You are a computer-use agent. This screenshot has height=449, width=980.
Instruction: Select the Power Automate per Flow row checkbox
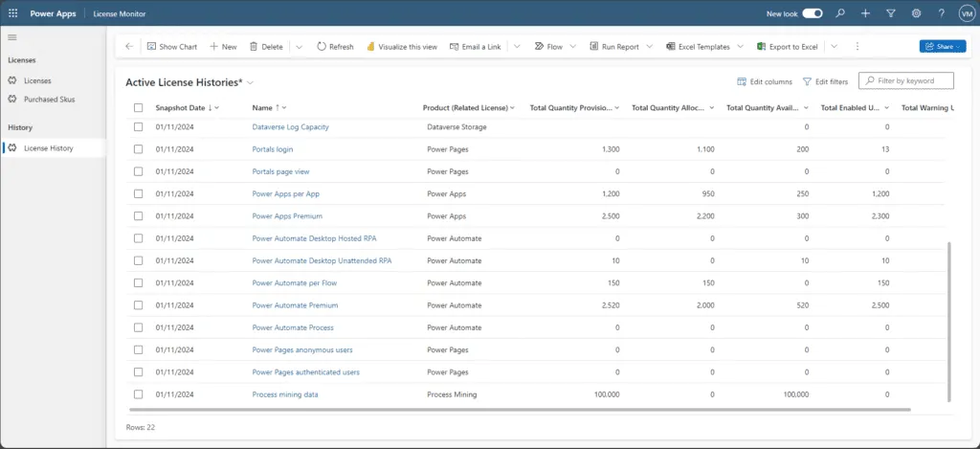pyautogui.click(x=138, y=283)
